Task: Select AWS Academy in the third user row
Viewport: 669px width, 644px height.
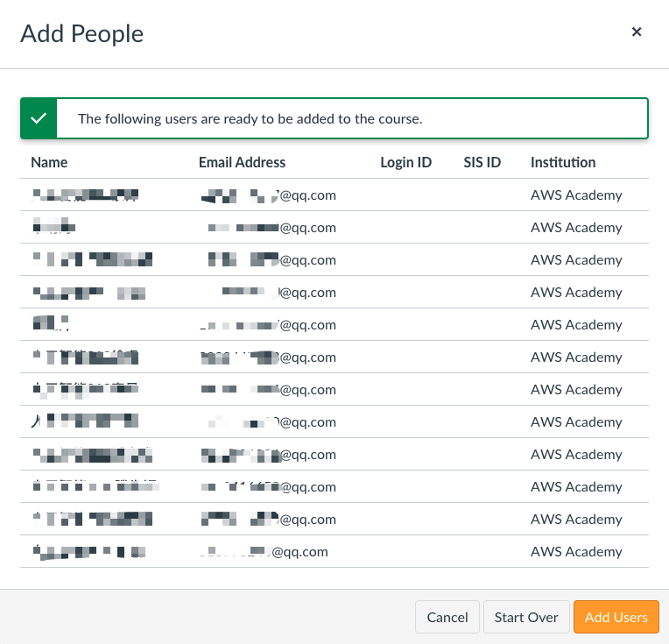Action: [576, 260]
